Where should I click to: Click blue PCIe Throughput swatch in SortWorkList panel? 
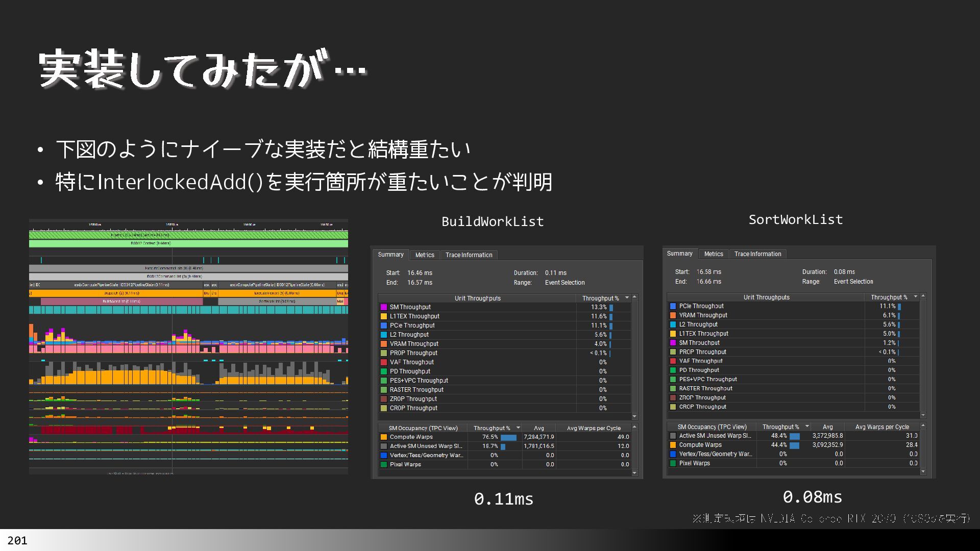[x=673, y=306]
